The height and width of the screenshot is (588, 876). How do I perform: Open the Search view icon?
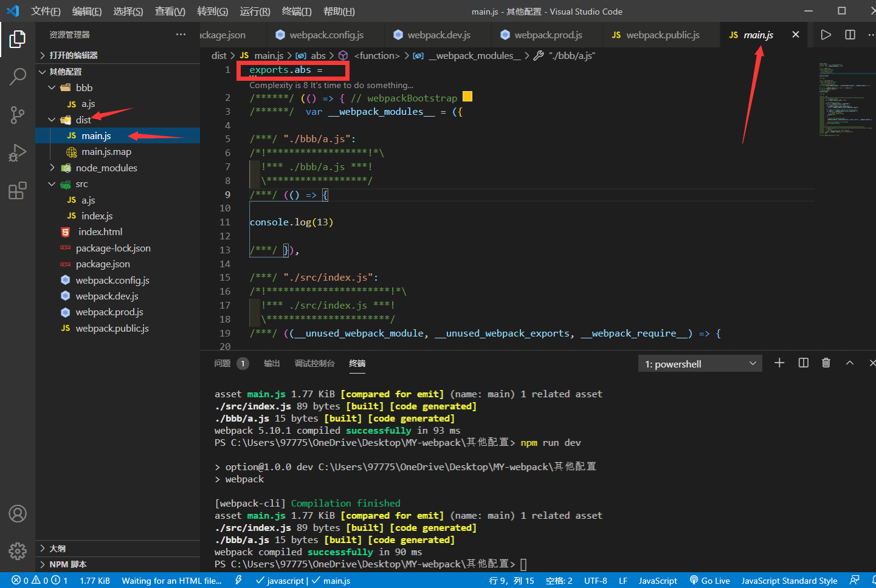[x=18, y=77]
